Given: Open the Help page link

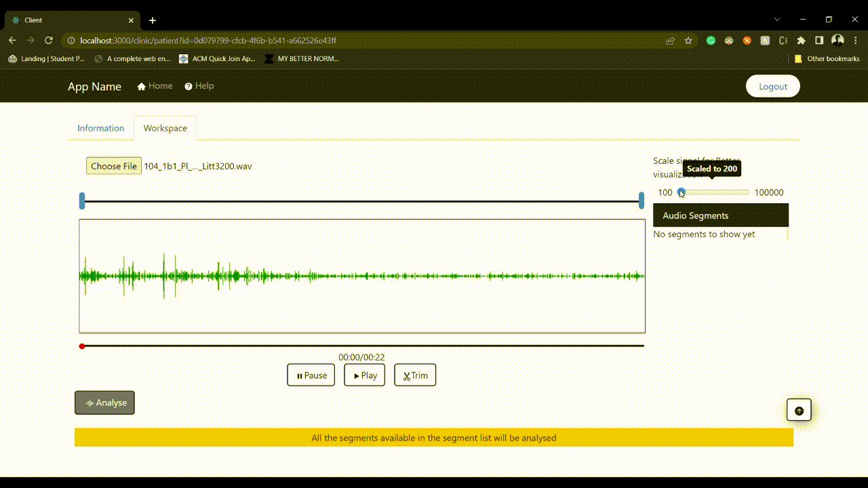Looking at the screenshot, I should (x=199, y=86).
